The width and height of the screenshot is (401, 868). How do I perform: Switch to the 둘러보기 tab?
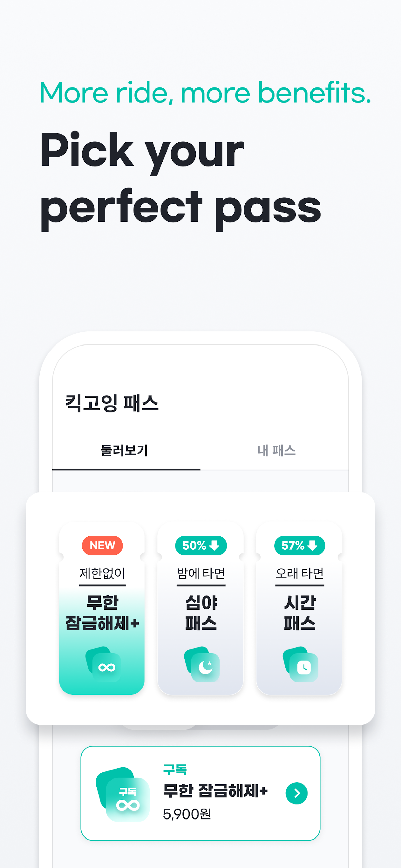point(125,451)
